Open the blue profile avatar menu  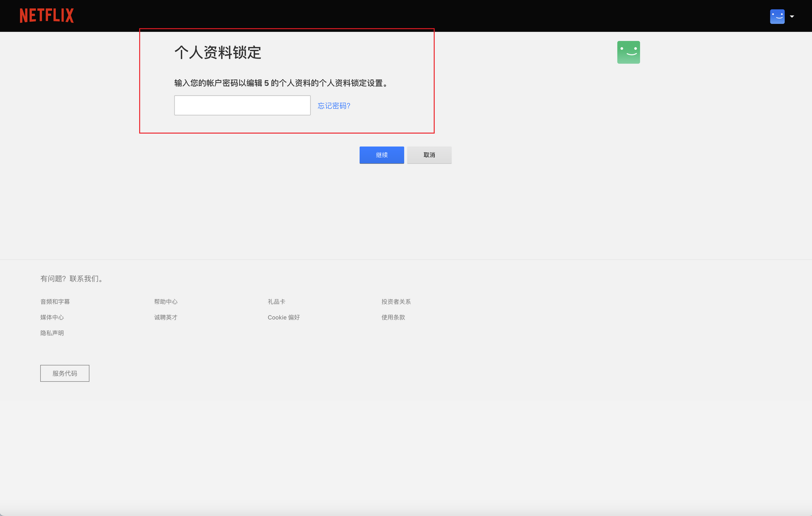(777, 16)
